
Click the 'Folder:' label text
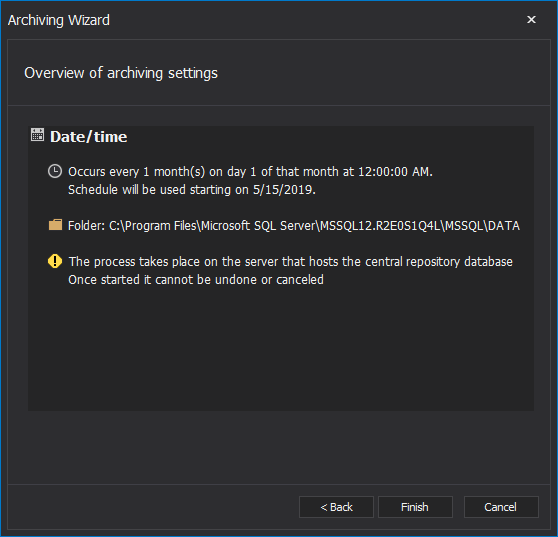[86, 226]
